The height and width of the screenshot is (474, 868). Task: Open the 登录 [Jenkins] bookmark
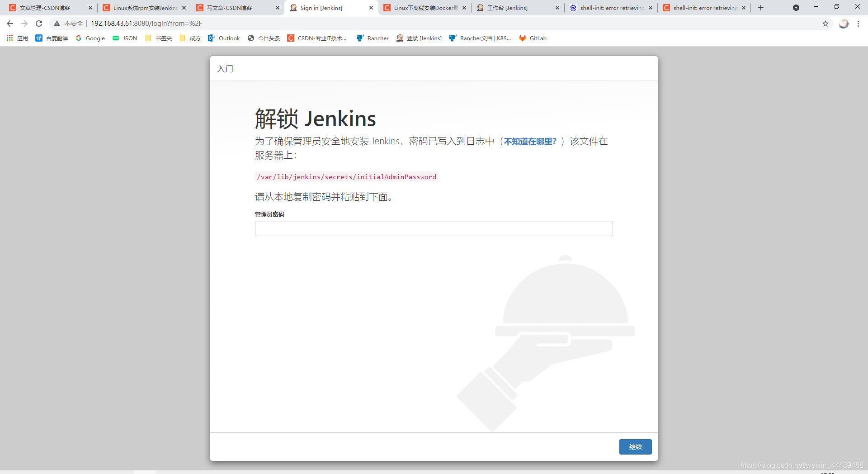click(419, 38)
